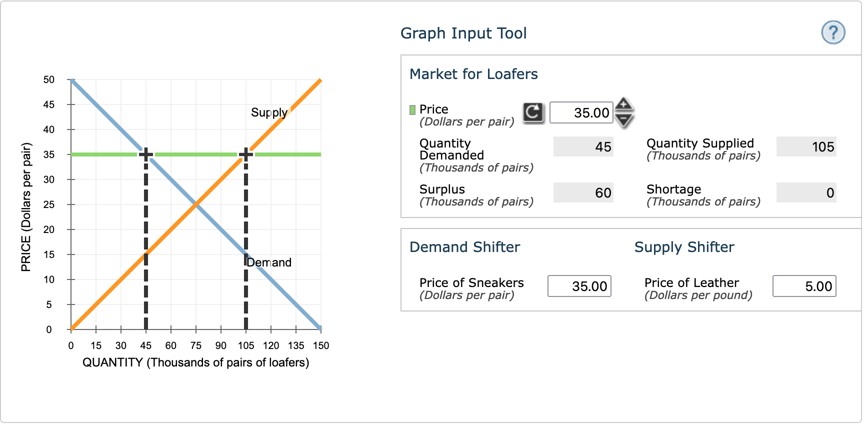
Task: Click the Supply Shifter panel heading
Action: [x=684, y=247]
